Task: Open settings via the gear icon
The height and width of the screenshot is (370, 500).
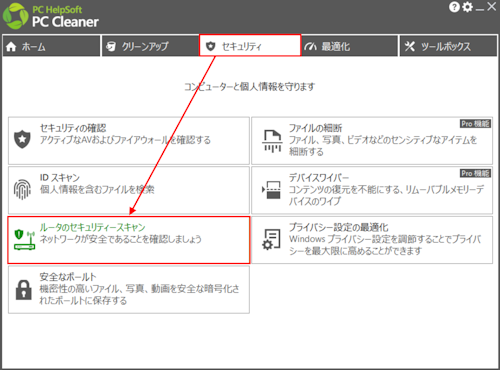Action: pyautogui.click(x=467, y=7)
